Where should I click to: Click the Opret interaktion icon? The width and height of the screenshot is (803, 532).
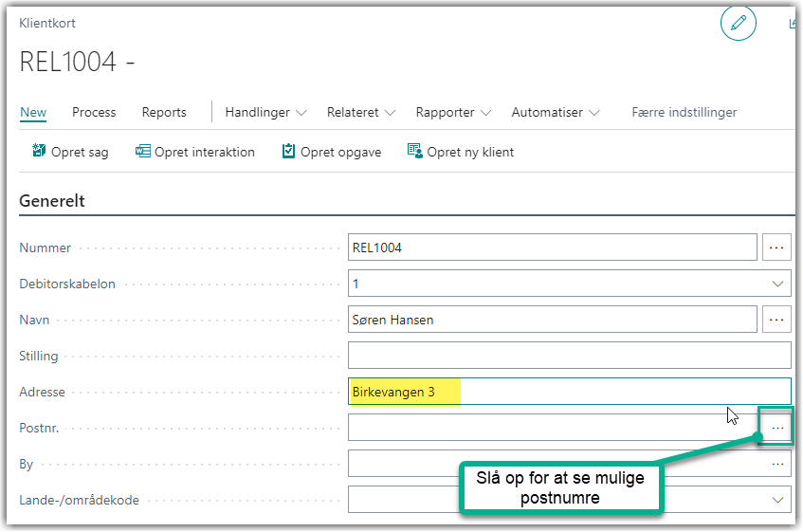coord(143,152)
